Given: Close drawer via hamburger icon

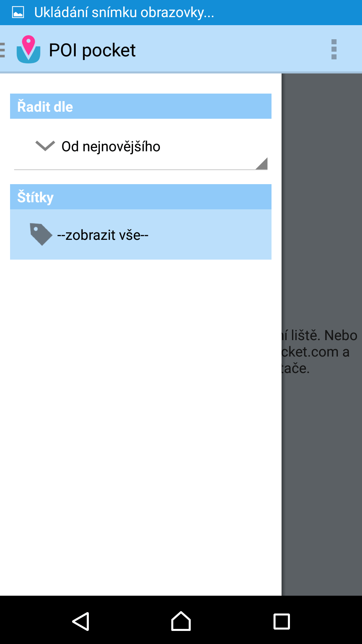Looking at the screenshot, I should (x=2, y=50).
